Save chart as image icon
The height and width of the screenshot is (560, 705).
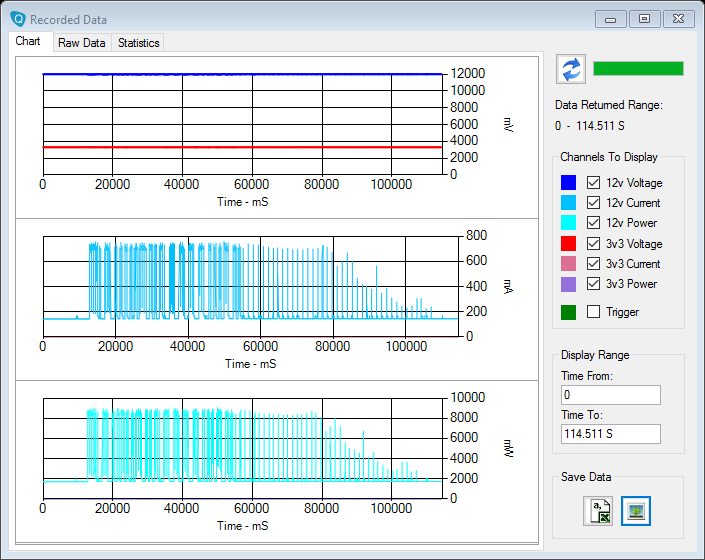click(635, 511)
